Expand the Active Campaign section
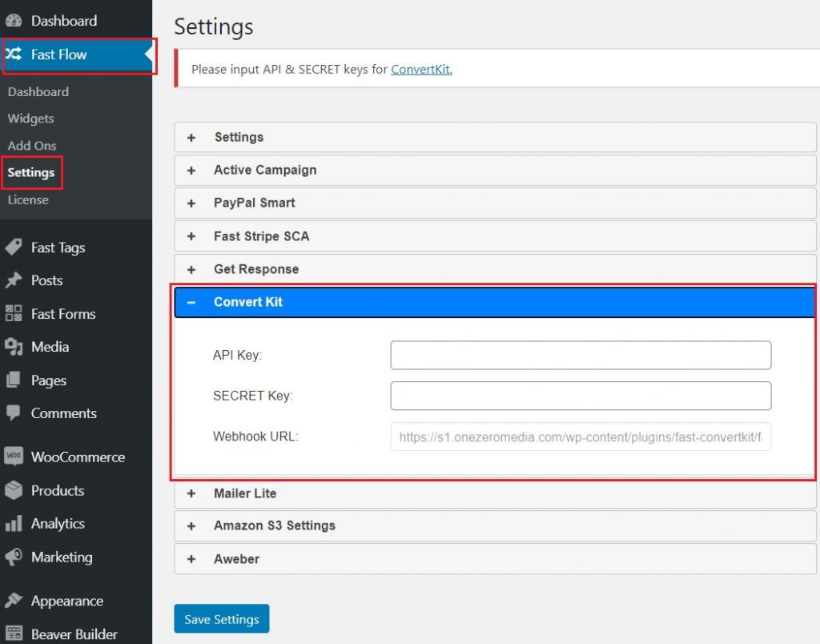The width and height of the screenshot is (820, 644). tap(495, 170)
